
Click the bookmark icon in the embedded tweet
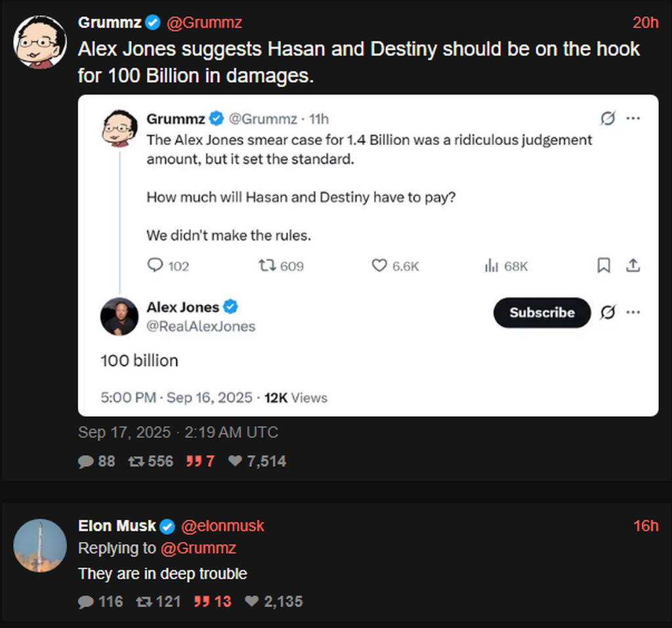(604, 265)
